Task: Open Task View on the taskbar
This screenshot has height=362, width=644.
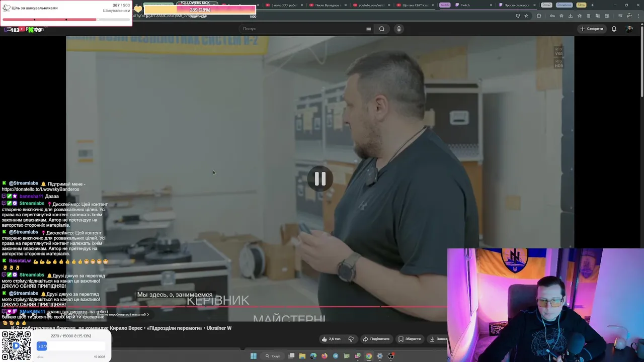Action: pyautogui.click(x=291, y=356)
